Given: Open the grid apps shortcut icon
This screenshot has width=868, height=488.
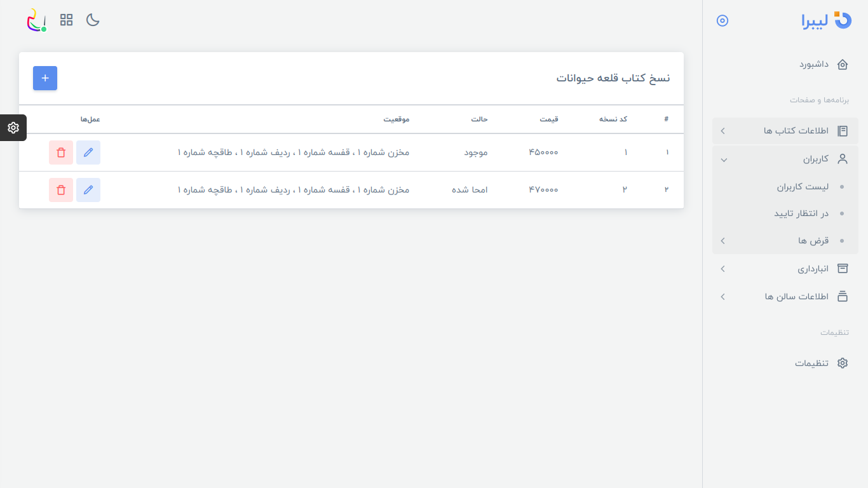Looking at the screenshot, I should (67, 20).
